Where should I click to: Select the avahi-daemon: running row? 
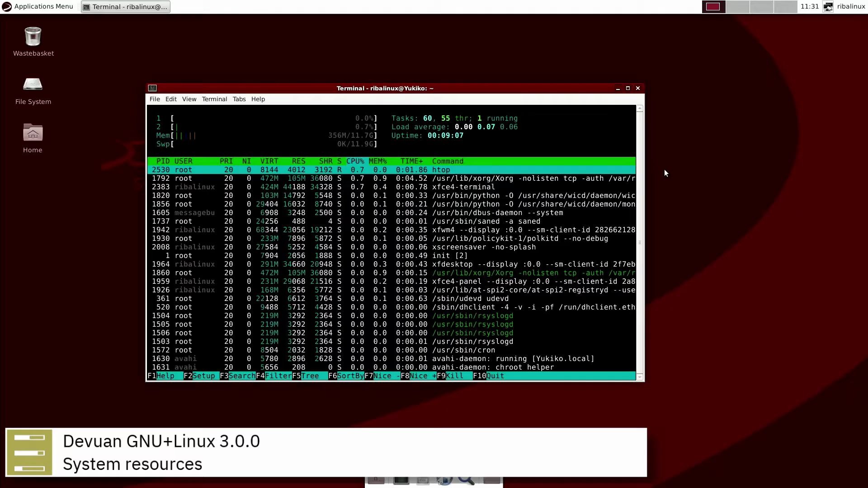pyautogui.click(x=392, y=359)
